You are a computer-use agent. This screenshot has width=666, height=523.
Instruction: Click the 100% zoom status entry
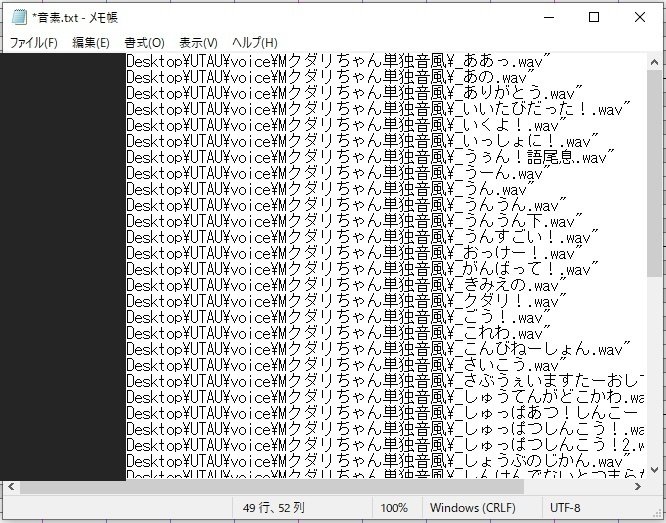[x=394, y=508]
